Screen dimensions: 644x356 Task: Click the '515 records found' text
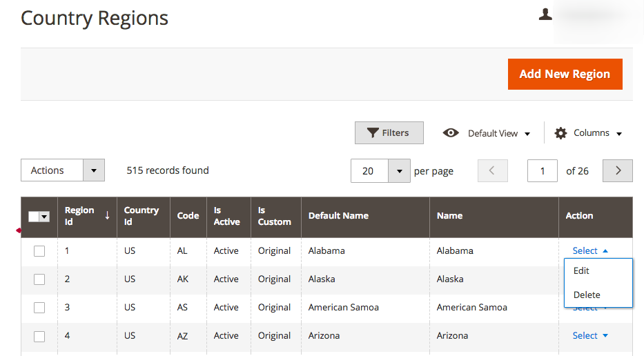[168, 170]
